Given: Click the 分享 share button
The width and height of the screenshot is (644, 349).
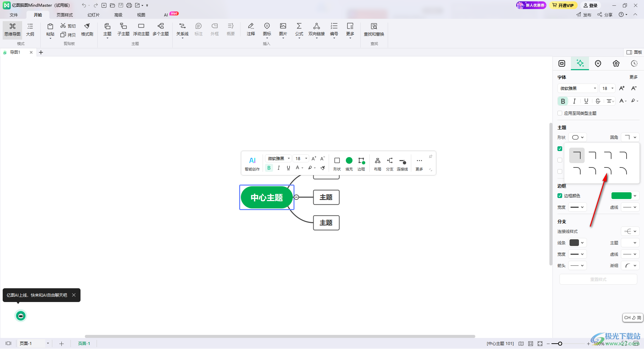Looking at the screenshot, I should 605,15.
